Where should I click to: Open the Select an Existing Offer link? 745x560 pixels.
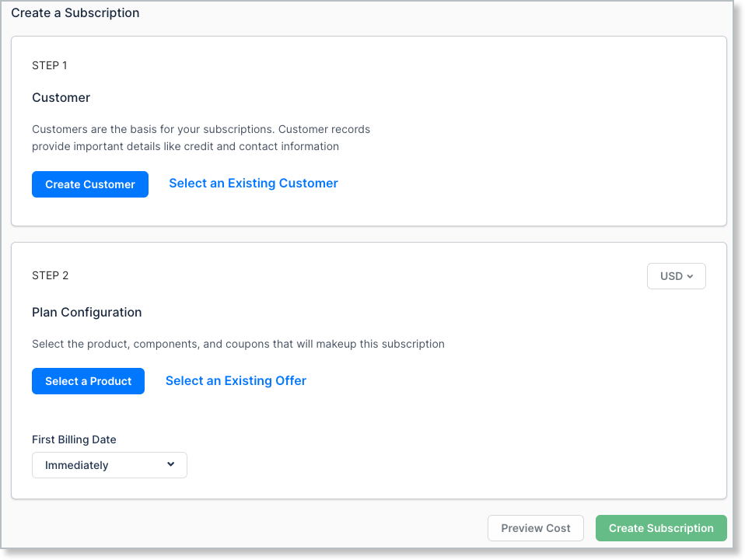(x=236, y=380)
